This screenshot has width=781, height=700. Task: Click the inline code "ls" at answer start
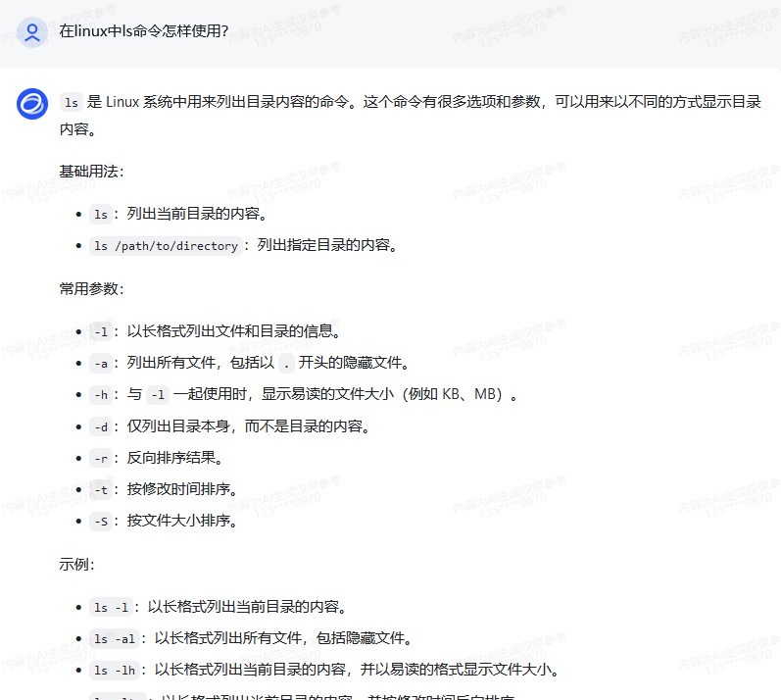72,103
